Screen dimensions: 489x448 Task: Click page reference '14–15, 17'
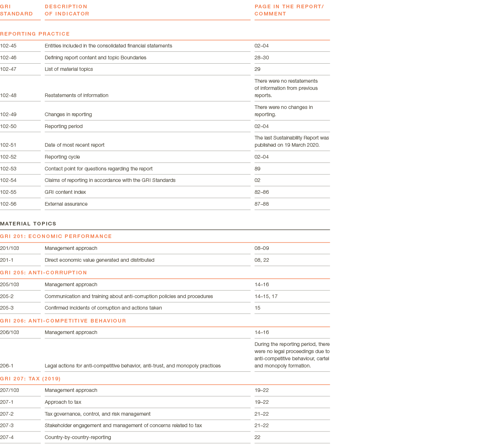pyautogui.click(x=266, y=296)
